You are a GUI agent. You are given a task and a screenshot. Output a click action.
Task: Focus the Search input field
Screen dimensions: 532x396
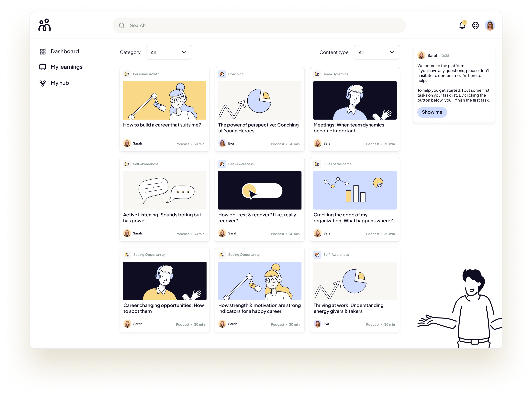point(259,25)
